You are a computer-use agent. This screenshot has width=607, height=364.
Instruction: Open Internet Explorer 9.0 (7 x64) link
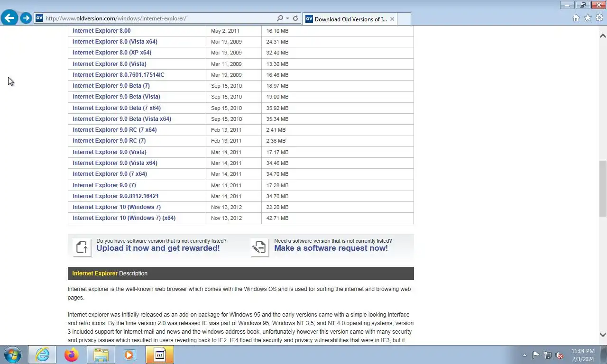click(x=110, y=174)
